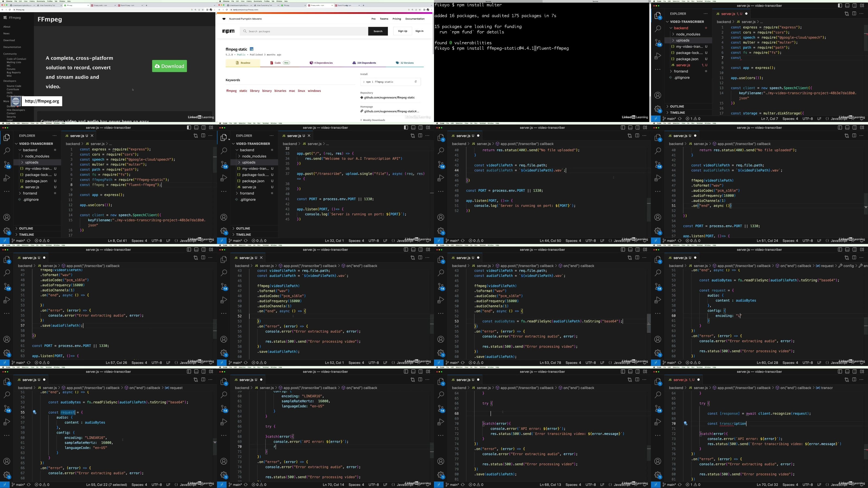Toggle the bottom panel in the Ln 7, Col 7 frame
The width and height of the screenshot is (868, 488).
coord(847,6)
